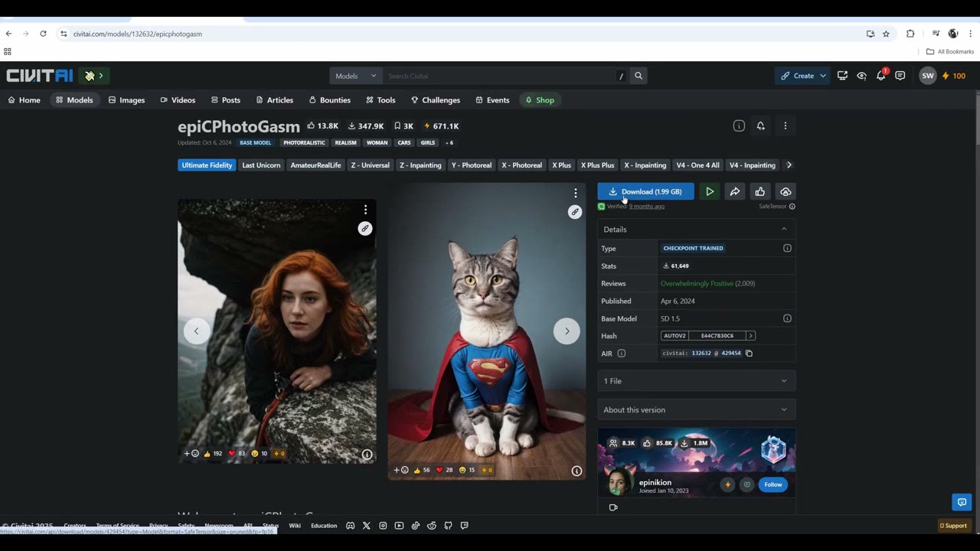Click the Download (1.99 GB) button
980x551 pixels.
645,191
